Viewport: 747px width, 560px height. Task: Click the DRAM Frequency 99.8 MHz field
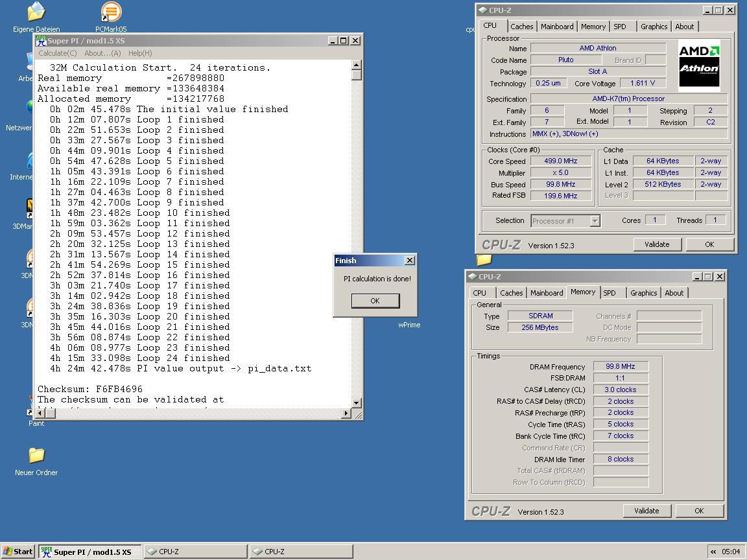[621, 366]
